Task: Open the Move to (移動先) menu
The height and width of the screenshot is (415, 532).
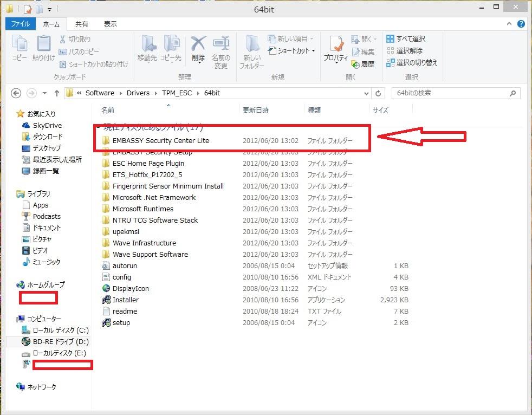Action: (x=147, y=49)
